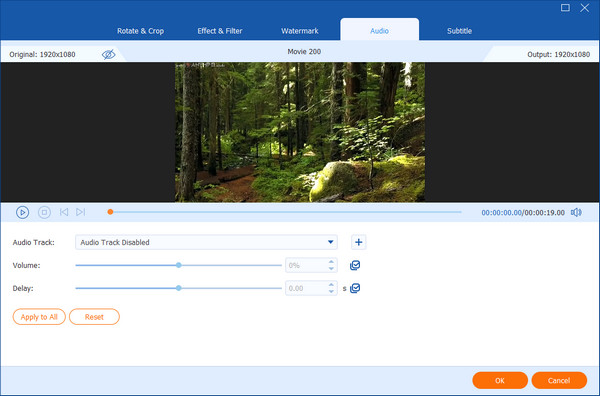Open the Audio Track dropdown
600x396 pixels.
coord(206,242)
